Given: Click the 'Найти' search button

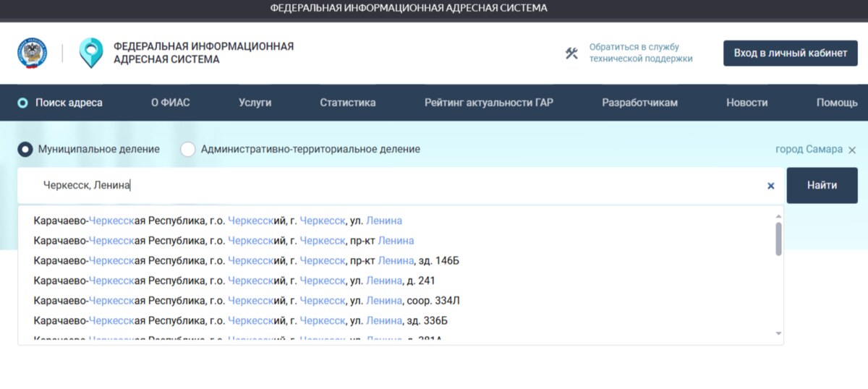Looking at the screenshot, I should pyautogui.click(x=822, y=185).
